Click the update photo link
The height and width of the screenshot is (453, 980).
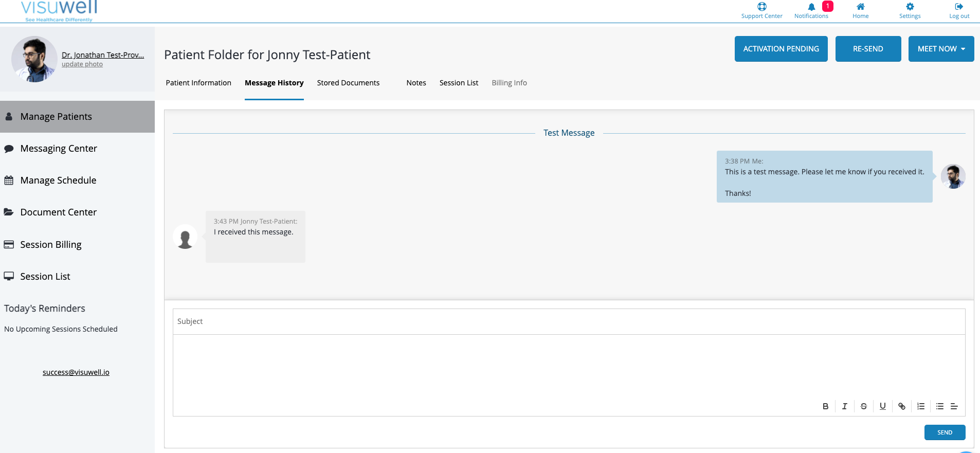click(82, 64)
